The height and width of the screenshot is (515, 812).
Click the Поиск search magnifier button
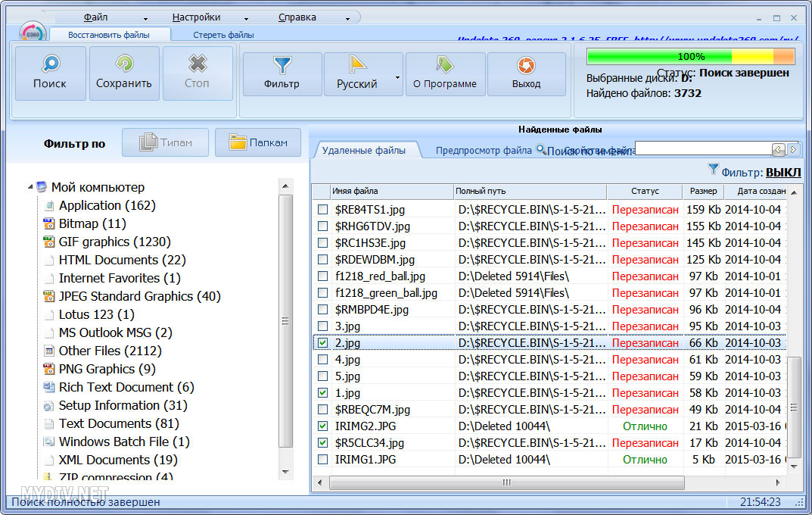tap(50, 73)
